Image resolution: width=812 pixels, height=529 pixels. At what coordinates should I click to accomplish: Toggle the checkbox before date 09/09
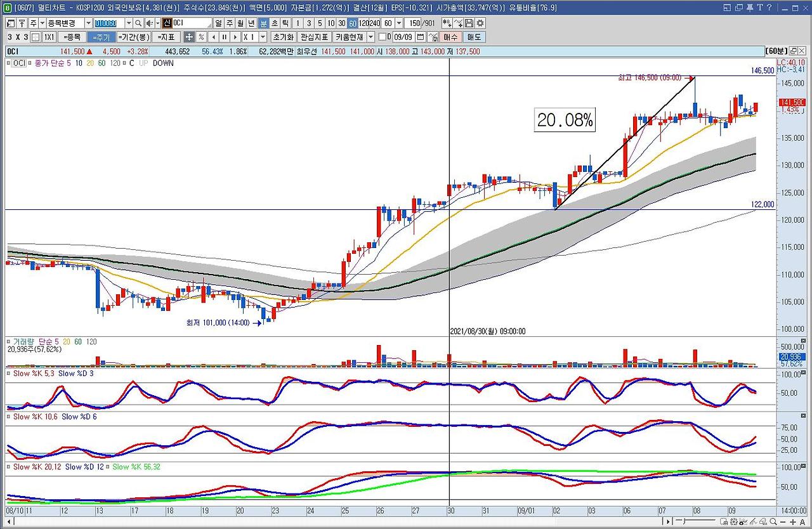click(x=383, y=37)
